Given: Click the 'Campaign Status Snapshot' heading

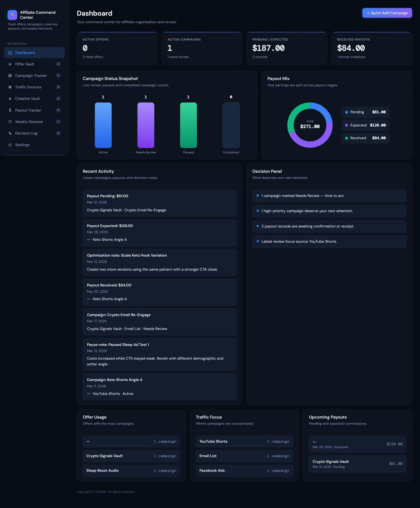Looking at the screenshot, I should (x=110, y=79).
